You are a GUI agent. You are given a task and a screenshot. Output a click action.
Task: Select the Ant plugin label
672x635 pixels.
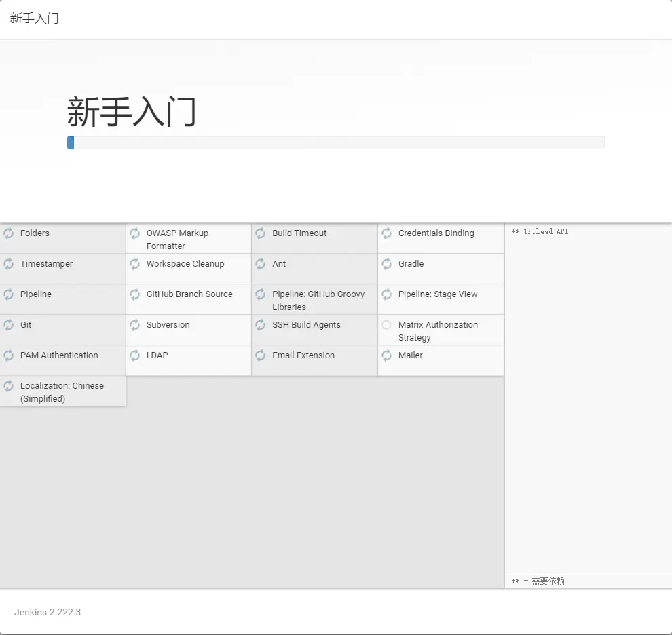pos(279,263)
